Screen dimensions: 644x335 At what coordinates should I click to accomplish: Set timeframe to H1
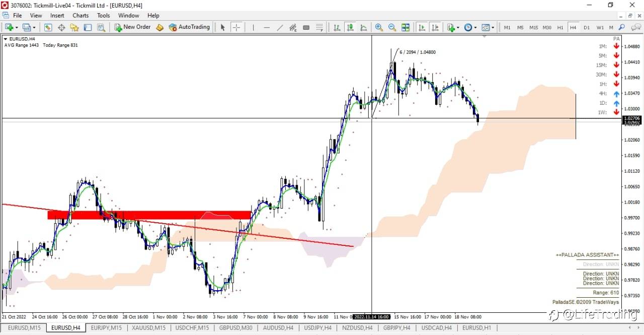coord(560,28)
